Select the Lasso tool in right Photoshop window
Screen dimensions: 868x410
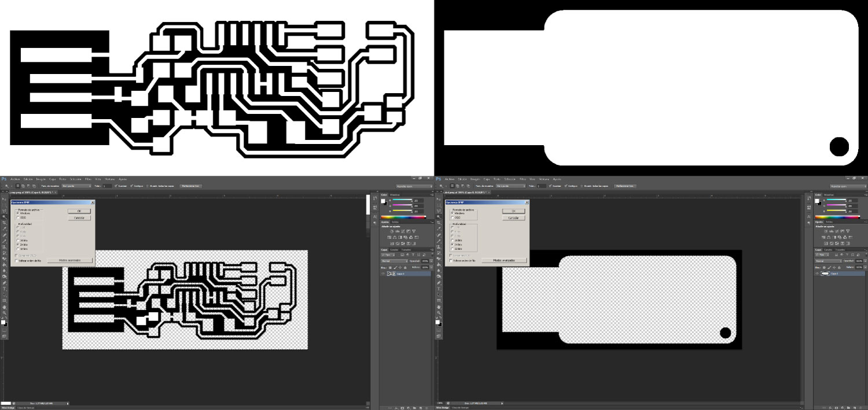click(439, 211)
